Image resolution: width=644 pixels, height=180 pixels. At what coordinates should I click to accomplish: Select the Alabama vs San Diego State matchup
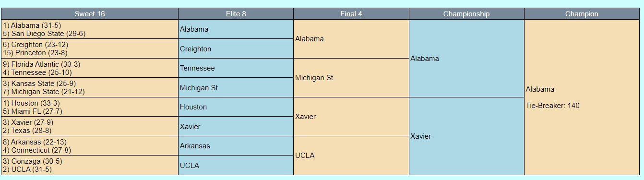pos(90,29)
